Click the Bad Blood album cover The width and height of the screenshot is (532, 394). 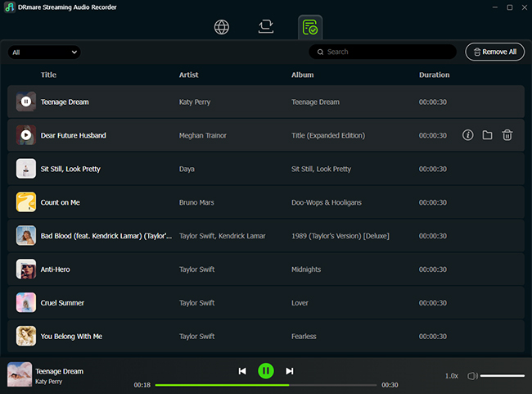26,235
